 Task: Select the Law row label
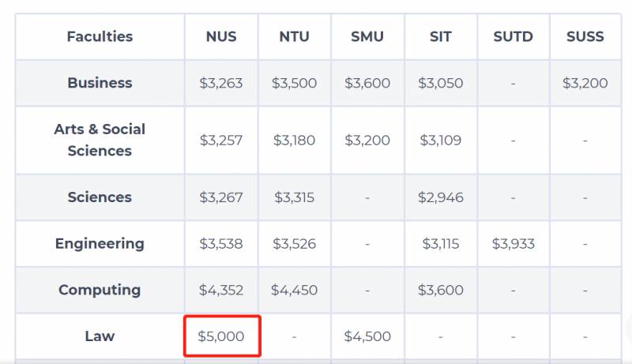pyautogui.click(x=100, y=336)
